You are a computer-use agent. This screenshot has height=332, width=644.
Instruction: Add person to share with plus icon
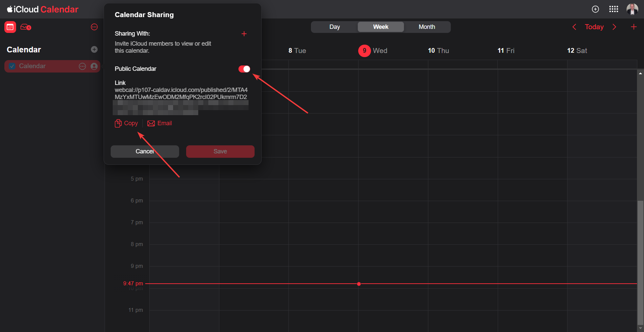click(244, 34)
